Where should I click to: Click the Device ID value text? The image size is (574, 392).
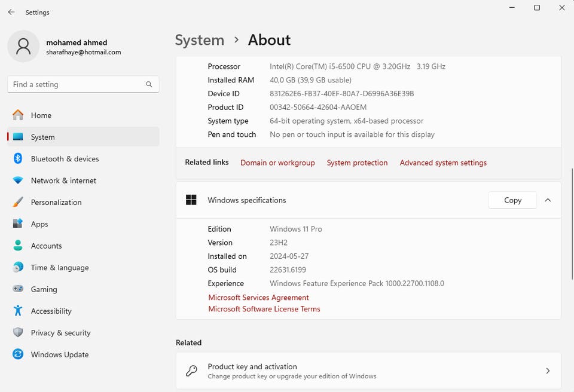[341, 93]
